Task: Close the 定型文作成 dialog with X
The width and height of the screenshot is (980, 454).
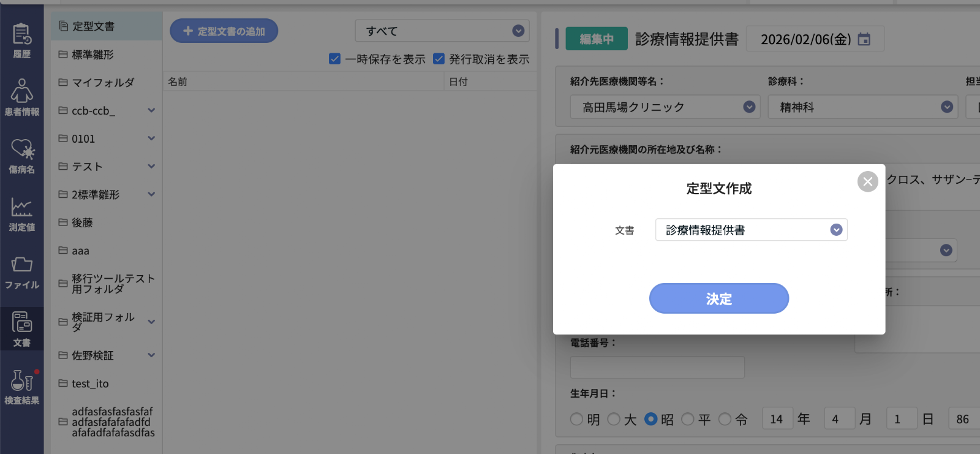Action: point(867,181)
